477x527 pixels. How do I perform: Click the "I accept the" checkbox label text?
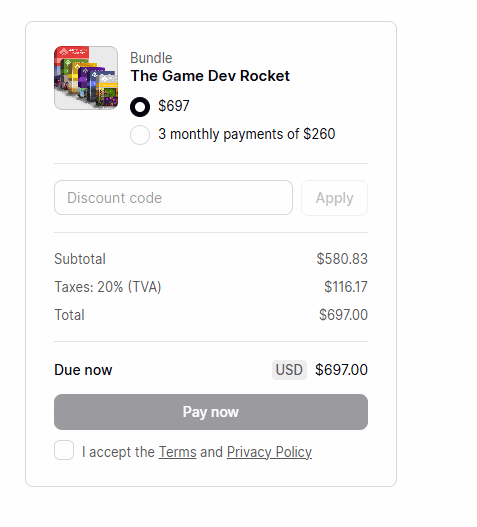pos(118,452)
